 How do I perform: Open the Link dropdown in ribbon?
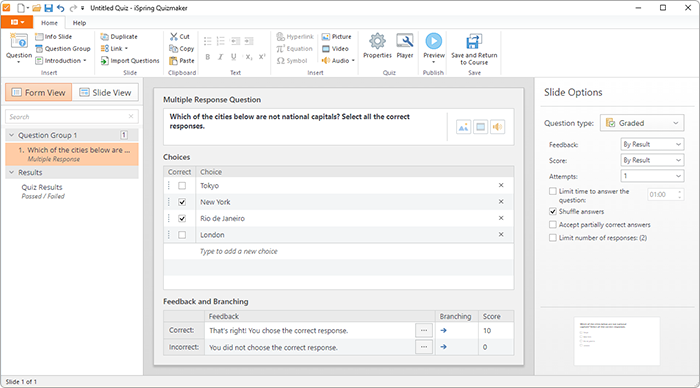coord(114,49)
